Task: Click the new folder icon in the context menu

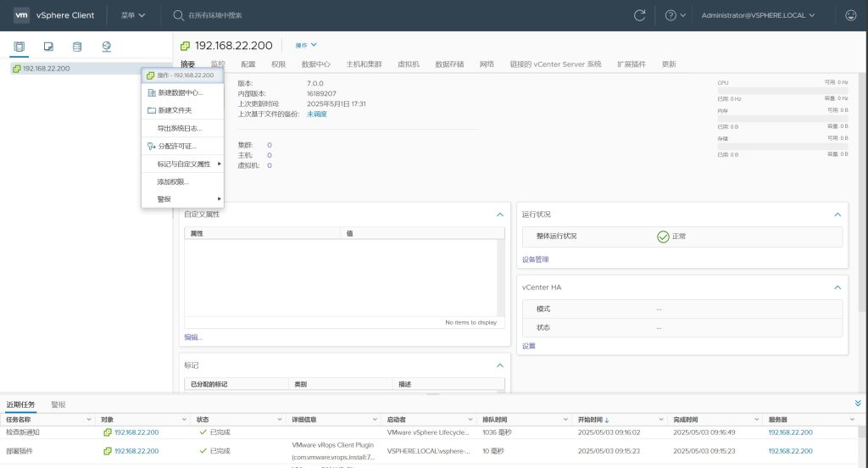Action: tap(152, 110)
